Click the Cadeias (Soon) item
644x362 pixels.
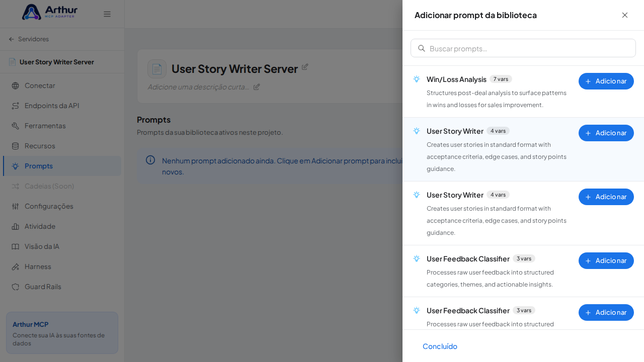[62, 186]
